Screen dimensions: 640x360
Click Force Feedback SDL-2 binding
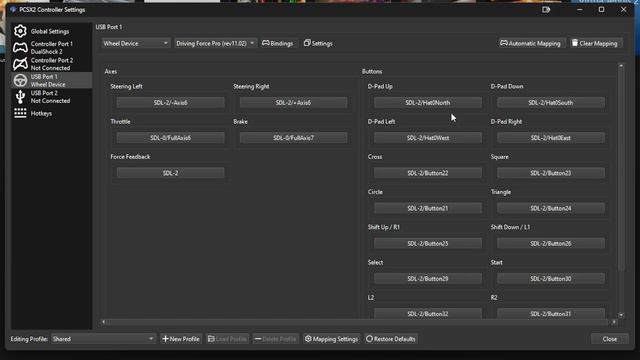pyautogui.click(x=171, y=173)
